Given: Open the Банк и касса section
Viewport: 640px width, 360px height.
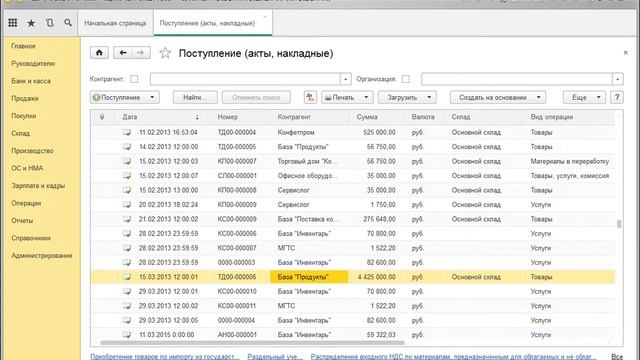Looking at the screenshot, I should click(31, 81).
